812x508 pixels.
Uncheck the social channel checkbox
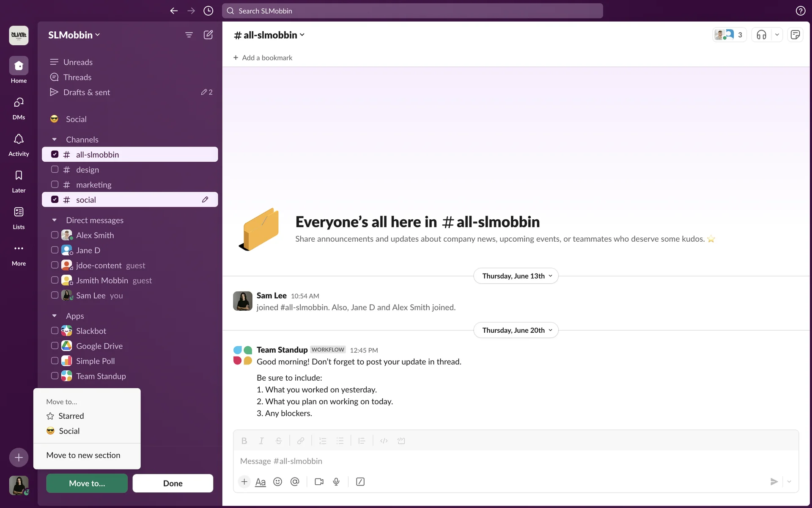point(55,199)
